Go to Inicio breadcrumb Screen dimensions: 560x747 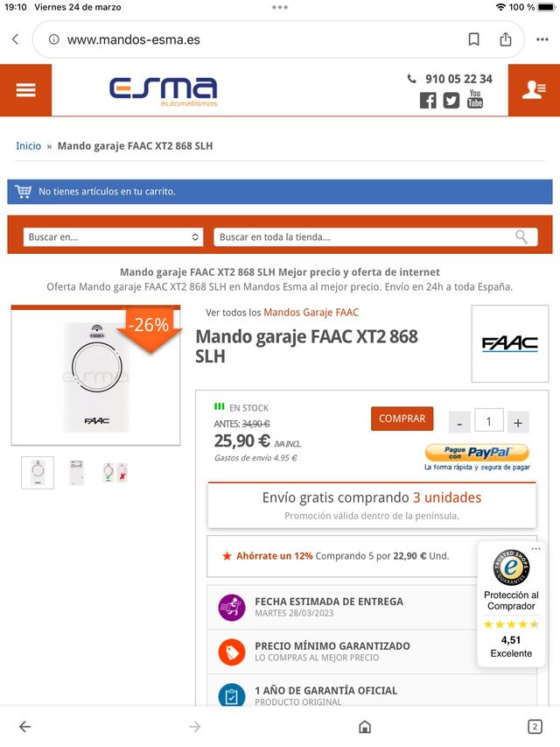29,145
